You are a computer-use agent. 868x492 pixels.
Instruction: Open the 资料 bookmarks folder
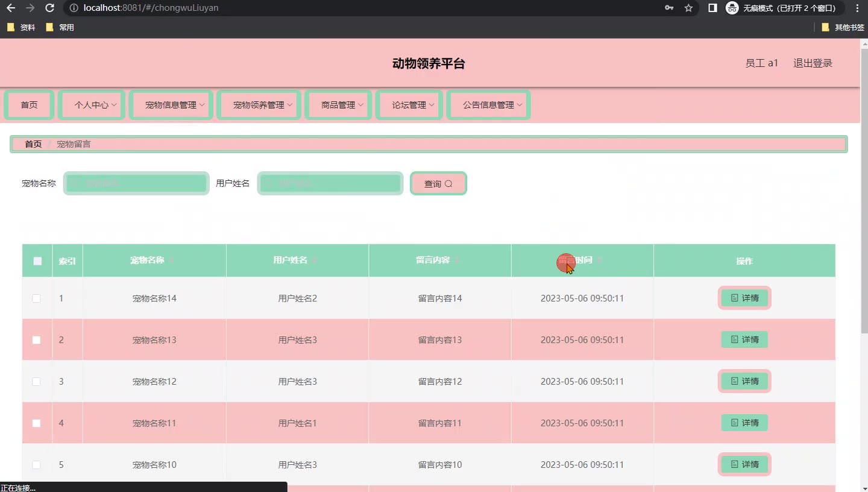click(x=21, y=27)
